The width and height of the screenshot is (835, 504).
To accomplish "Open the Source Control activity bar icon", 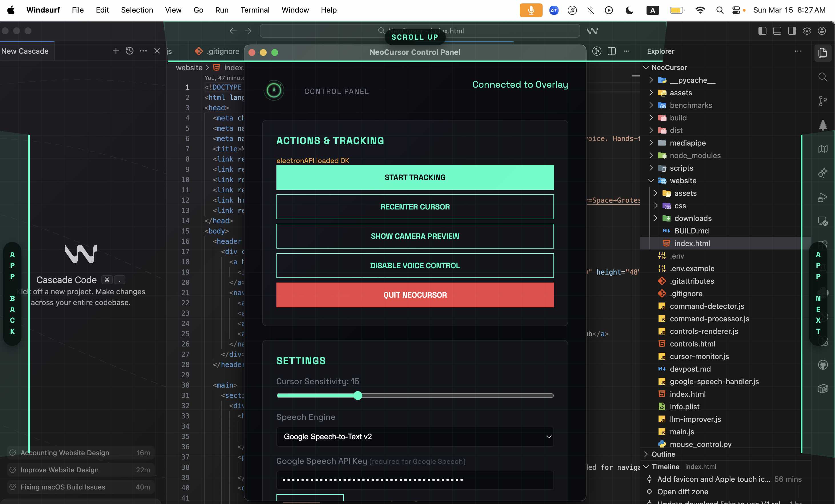I will [x=822, y=100].
